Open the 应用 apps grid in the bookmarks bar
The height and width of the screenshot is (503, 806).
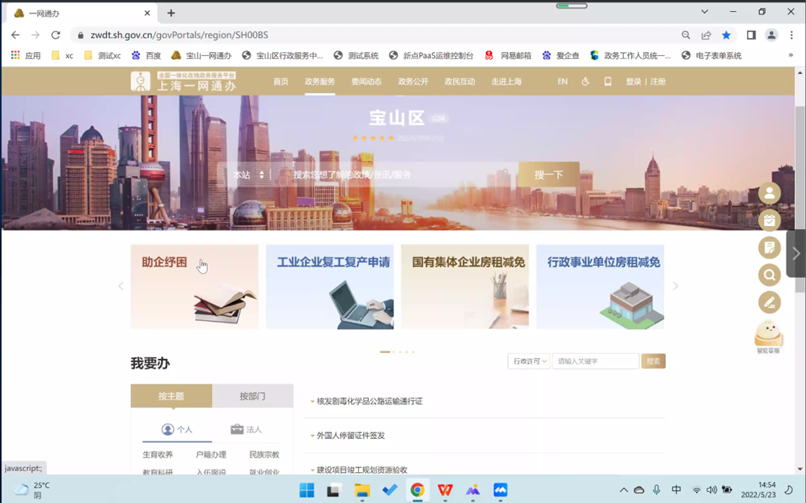pos(26,55)
